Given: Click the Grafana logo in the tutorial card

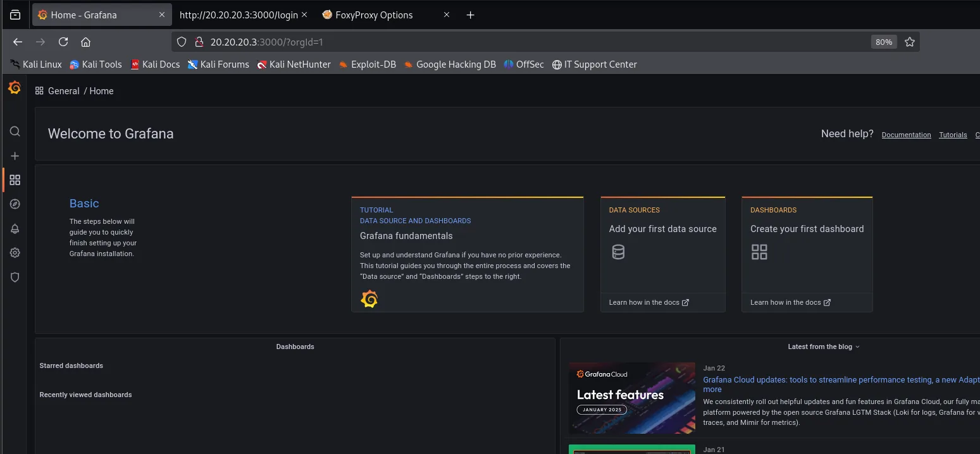Looking at the screenshot, I should (x=369, y=299).
